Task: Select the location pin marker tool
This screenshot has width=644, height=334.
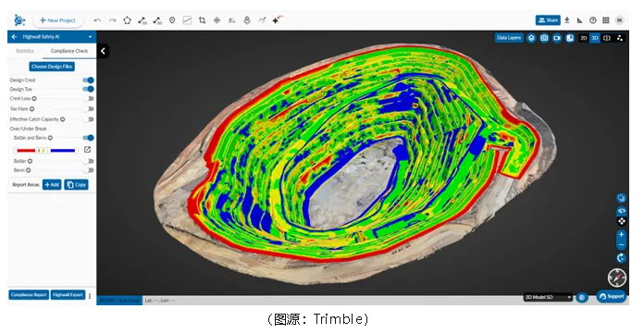Action: click(172, 20)
